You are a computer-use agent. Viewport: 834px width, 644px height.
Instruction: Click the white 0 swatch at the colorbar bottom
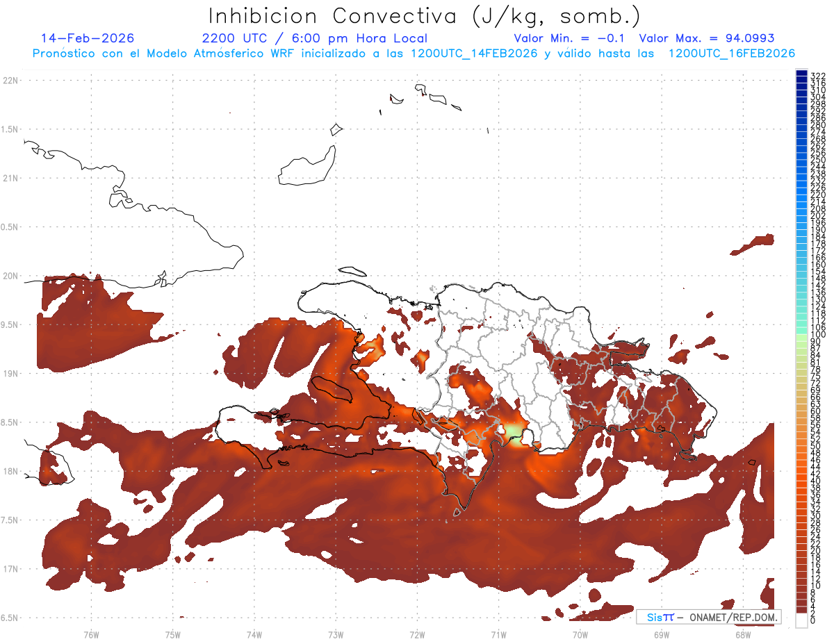[802, 620]
